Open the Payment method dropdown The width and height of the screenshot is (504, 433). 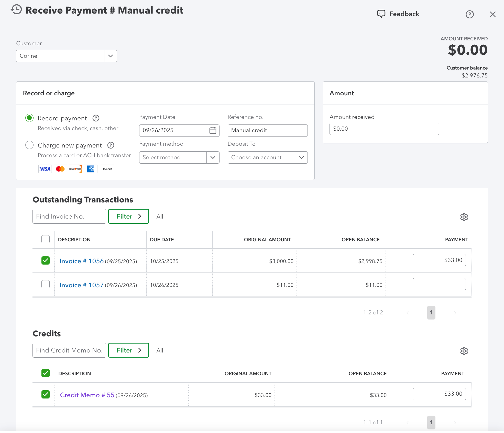pos(213,157)
